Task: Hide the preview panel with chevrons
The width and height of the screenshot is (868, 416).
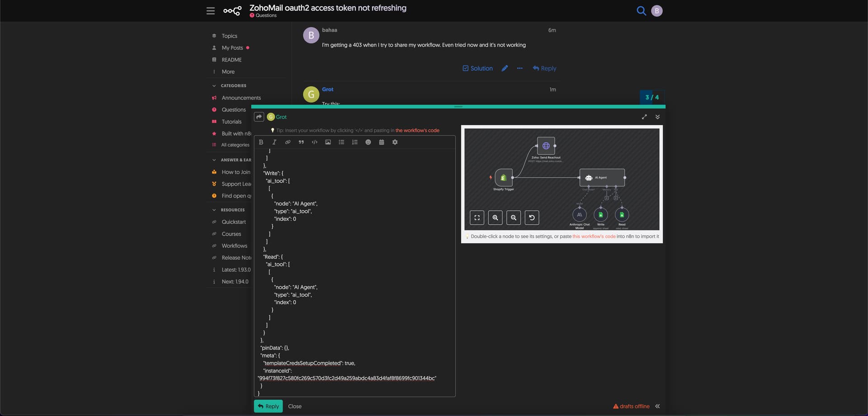Action: [x=657, y=406]
